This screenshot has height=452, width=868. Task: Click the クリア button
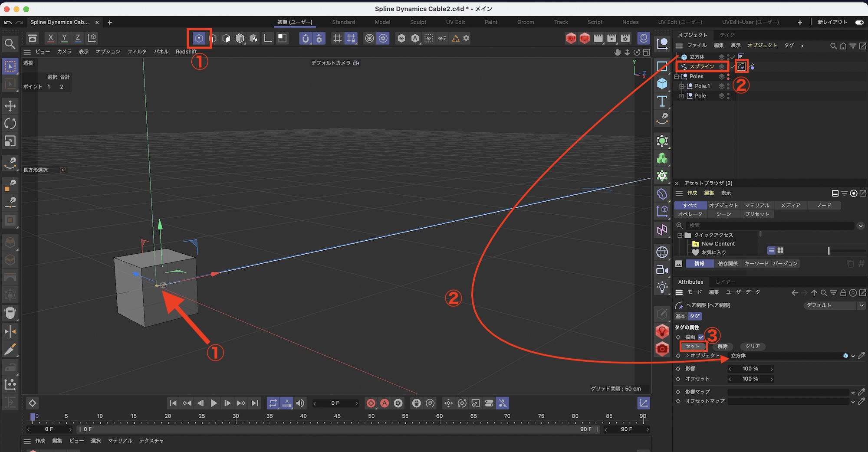point(753,346)
